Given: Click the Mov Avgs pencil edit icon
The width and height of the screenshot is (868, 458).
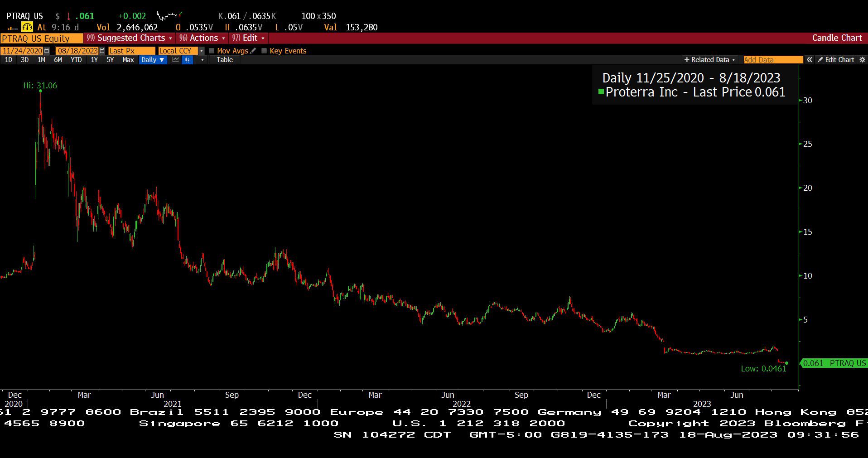Looking at the screenshot, I should [253, 51].
